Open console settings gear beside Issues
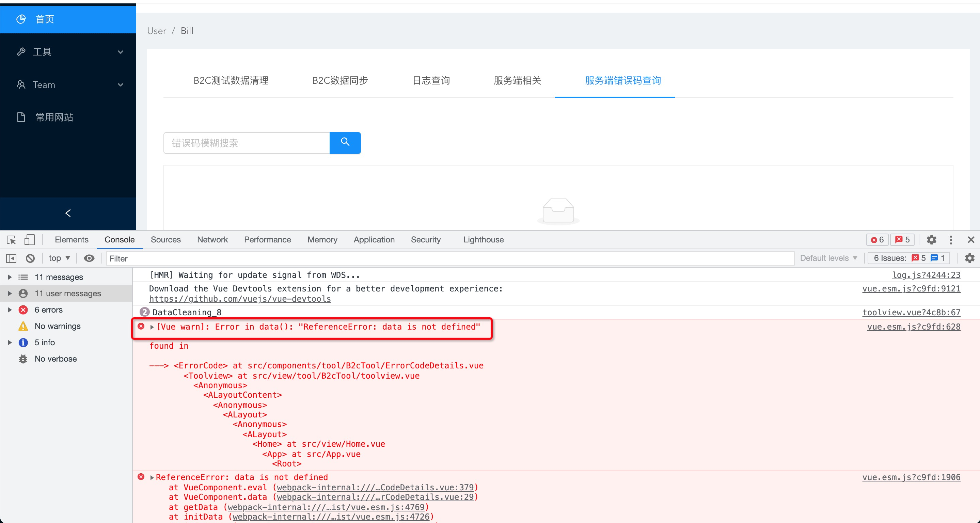 pyautogui.click(x=969, y=258)
